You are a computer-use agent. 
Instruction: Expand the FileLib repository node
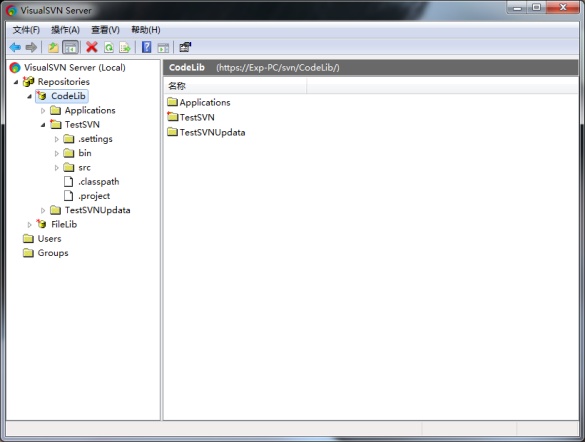(29, 225)
